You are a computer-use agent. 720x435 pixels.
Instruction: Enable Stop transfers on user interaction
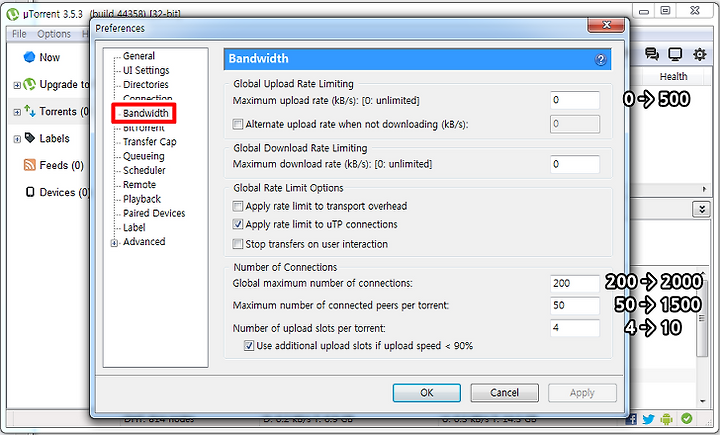[x=237, y=244]
